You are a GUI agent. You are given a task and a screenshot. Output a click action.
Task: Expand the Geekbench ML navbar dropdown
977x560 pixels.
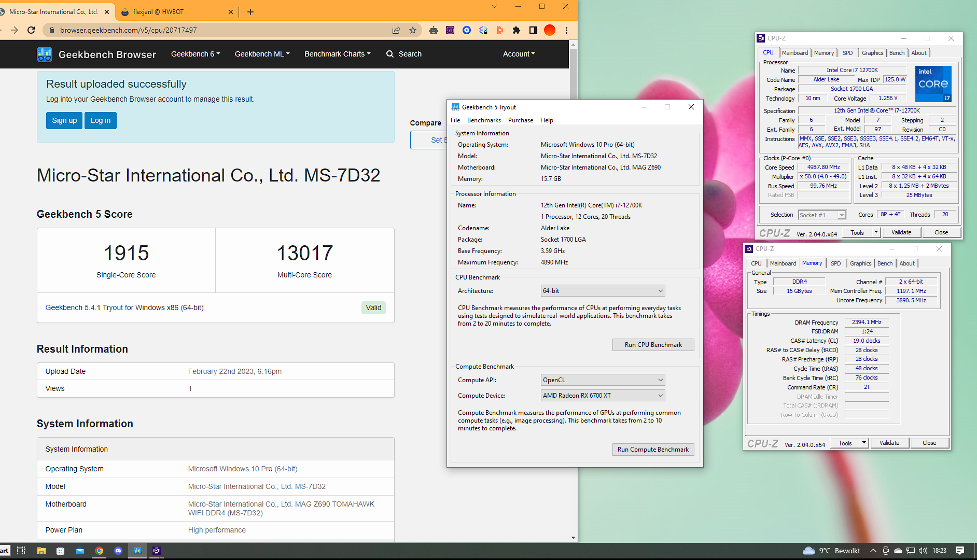click(x=262, y=54)
